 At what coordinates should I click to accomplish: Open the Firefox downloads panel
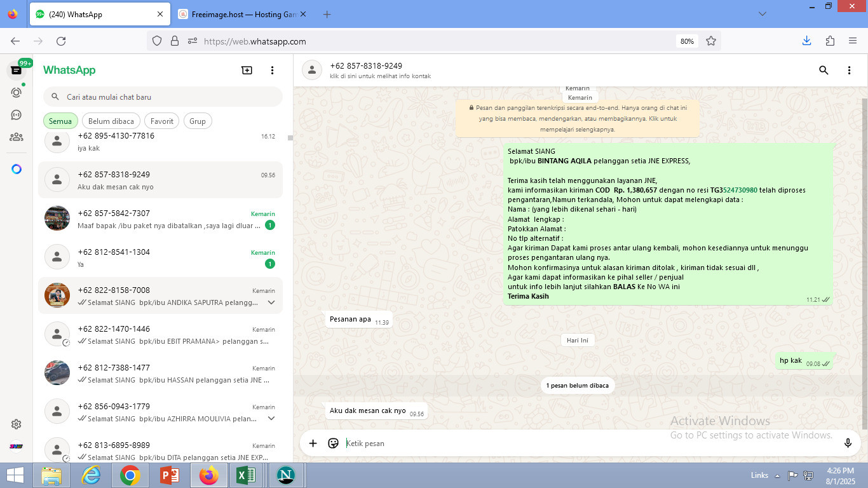[x=806, y=41]
